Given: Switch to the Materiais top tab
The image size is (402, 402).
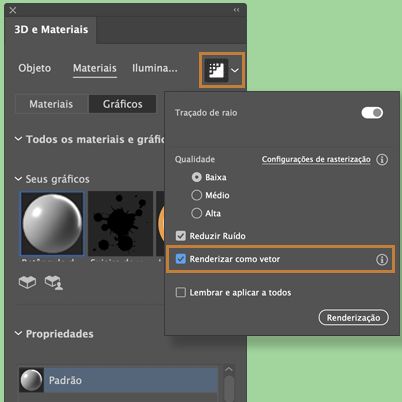Looking at the screenshot, I should pyautogui.click(x=95, y=68).
